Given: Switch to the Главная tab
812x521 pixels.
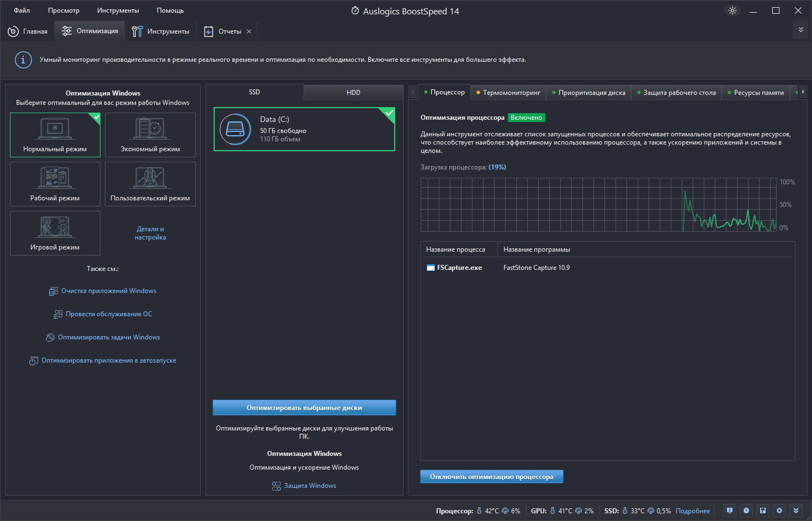Looking at the screenshot, I should [28, 31].
